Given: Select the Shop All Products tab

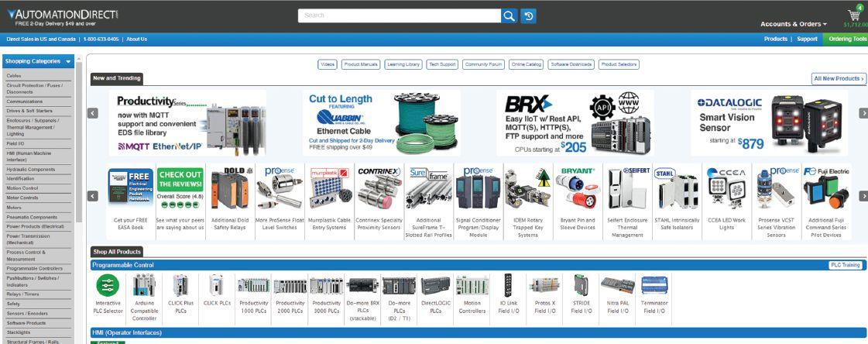Looking at the screenshot, I should coord(117,252).
